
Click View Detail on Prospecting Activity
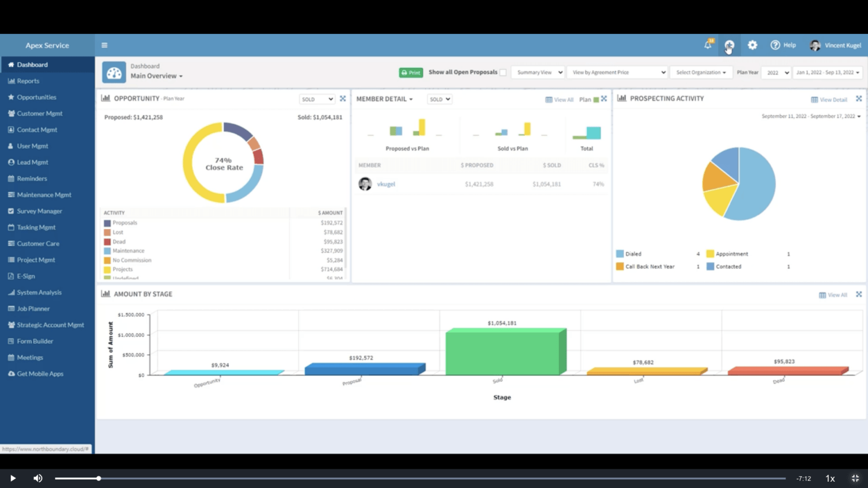(831, 99)
